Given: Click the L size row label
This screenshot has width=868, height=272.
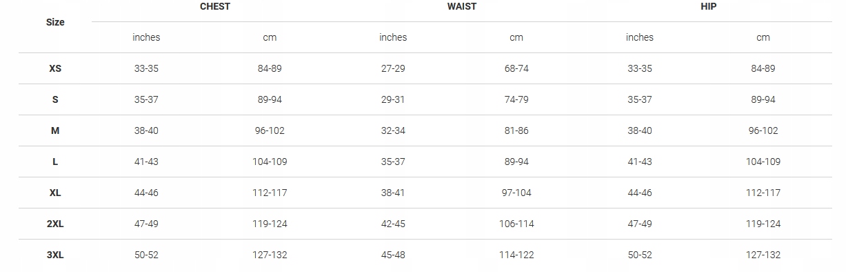Looking at the screenshot, I should pyautogui.click(x=55, y=162).
